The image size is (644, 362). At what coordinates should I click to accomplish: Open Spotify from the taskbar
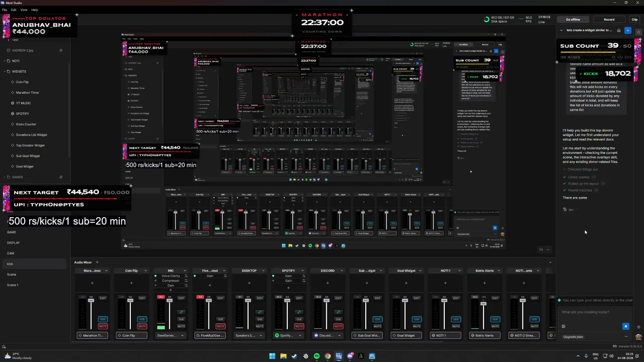point(316,356)
